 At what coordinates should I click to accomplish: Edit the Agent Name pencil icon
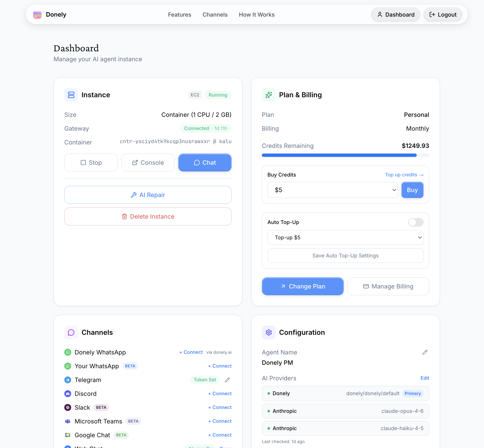click(x=425, y=352)
